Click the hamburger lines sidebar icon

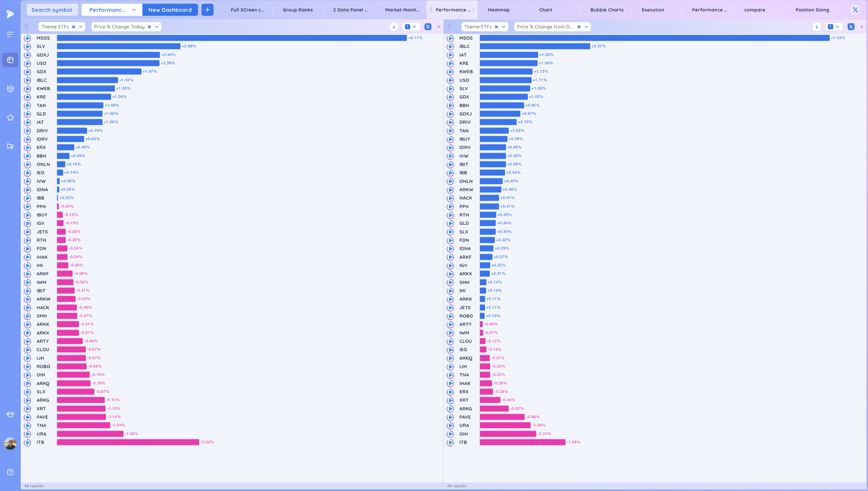click(x=10, y=34)
